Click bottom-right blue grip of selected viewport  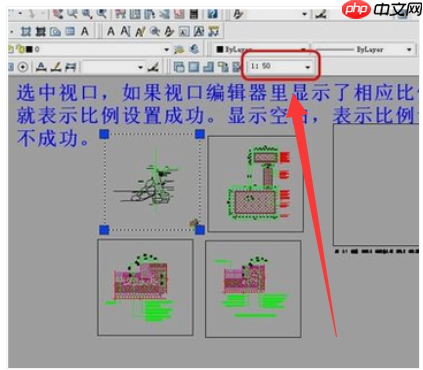click(200, 230)
